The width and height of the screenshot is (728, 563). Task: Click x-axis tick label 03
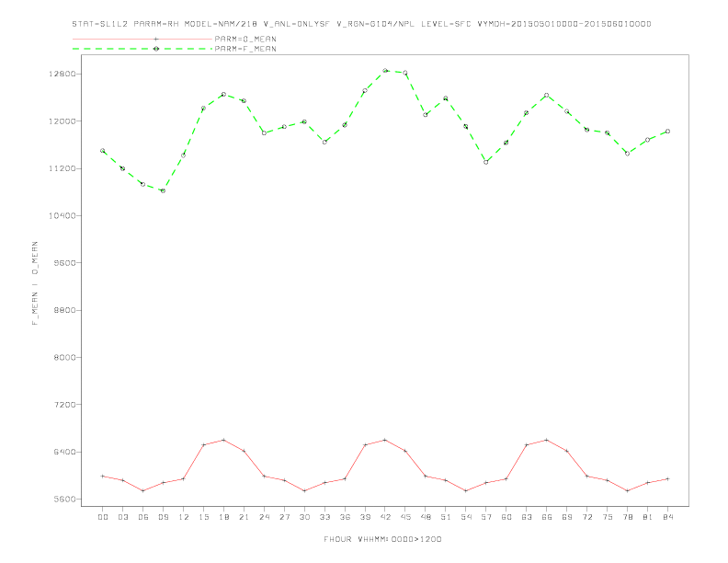(122, 517)
